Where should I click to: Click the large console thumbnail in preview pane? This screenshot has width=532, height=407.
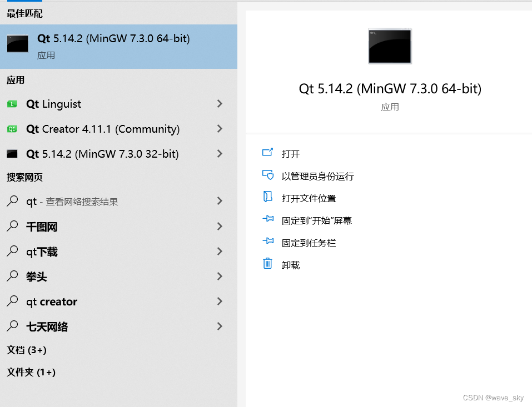click(390, 47)
